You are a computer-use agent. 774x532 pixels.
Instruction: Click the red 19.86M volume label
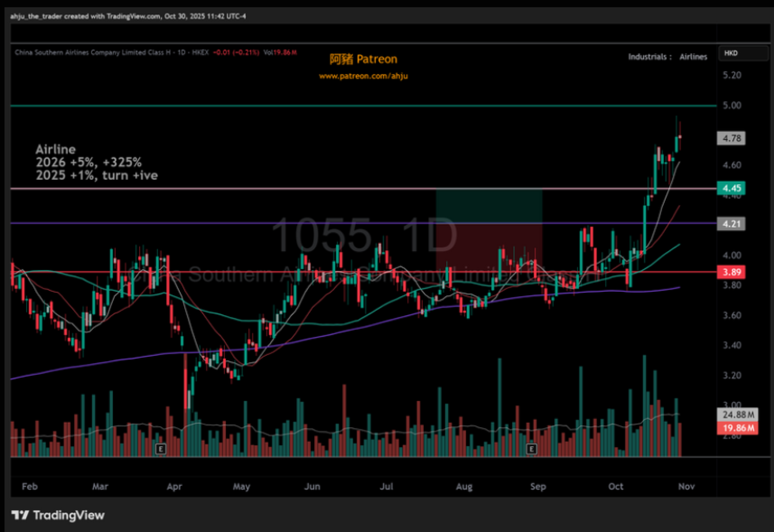tap(737, 428)
